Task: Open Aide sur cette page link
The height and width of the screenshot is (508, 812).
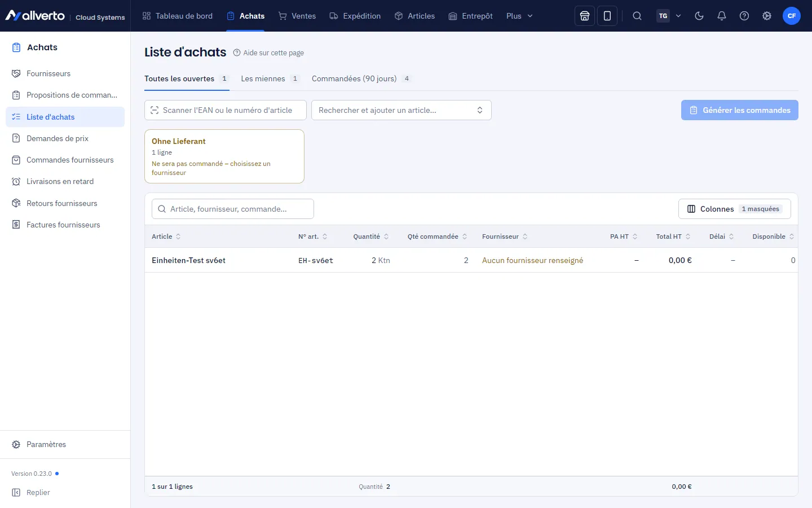Action: (x=268, y=52)
